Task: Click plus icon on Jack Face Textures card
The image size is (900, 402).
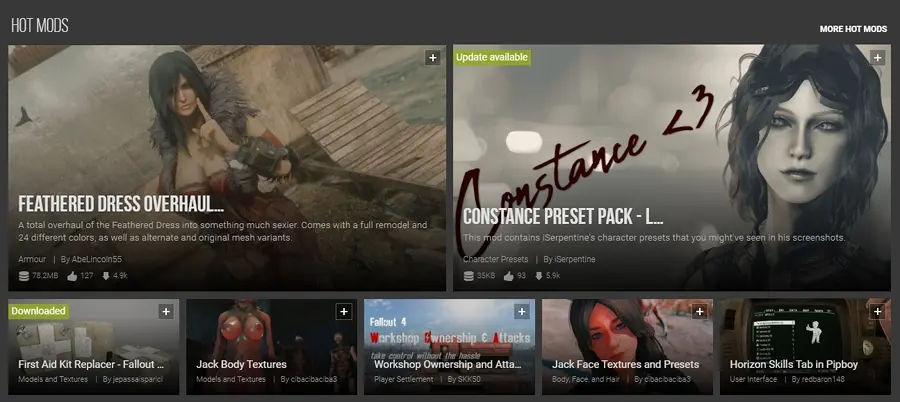Action: [700, 312]
